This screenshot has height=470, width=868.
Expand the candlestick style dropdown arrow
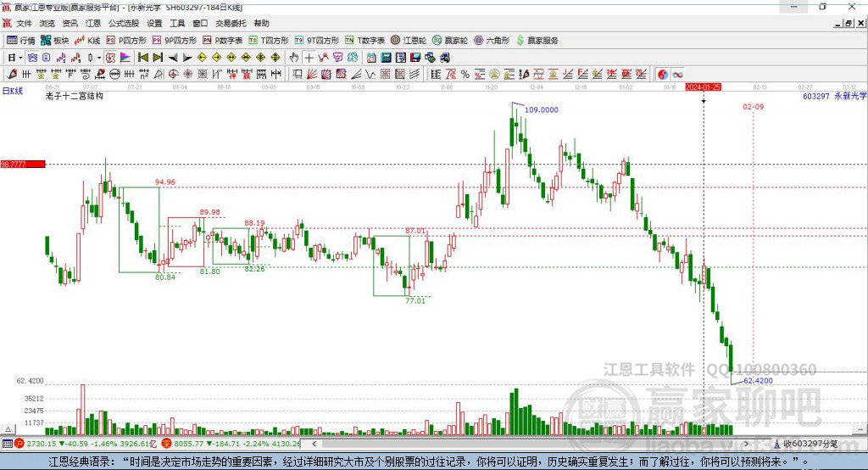coord(98,58)
